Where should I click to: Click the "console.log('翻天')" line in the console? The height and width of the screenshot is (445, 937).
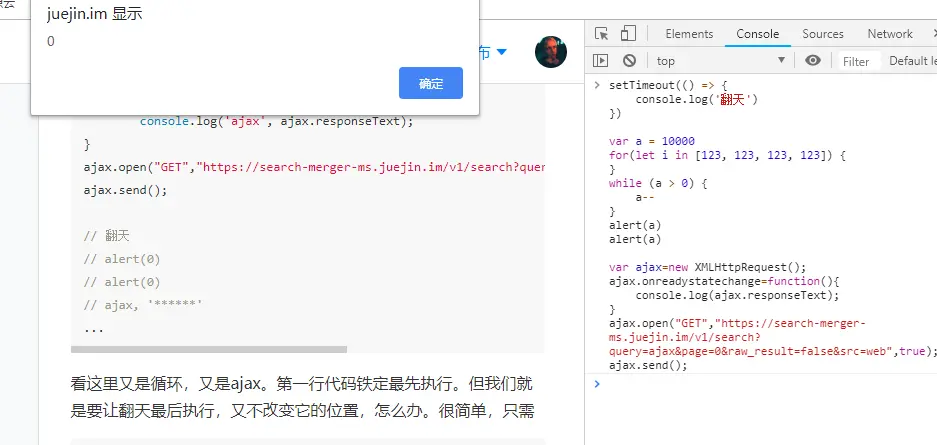tap(697, 100)
